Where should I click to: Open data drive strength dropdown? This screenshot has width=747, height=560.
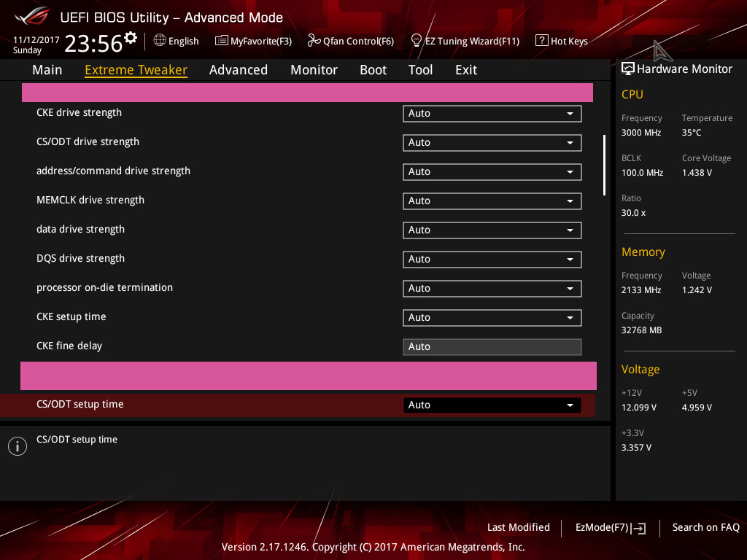[492, 230]
